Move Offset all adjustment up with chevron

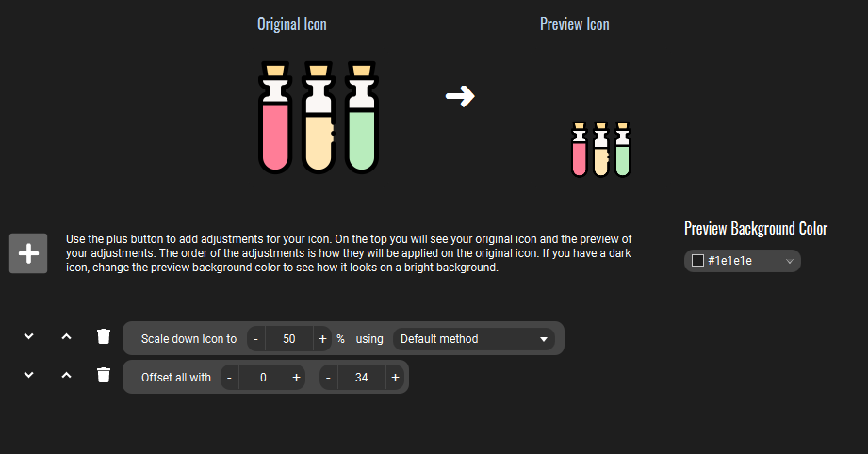(66, 375)
